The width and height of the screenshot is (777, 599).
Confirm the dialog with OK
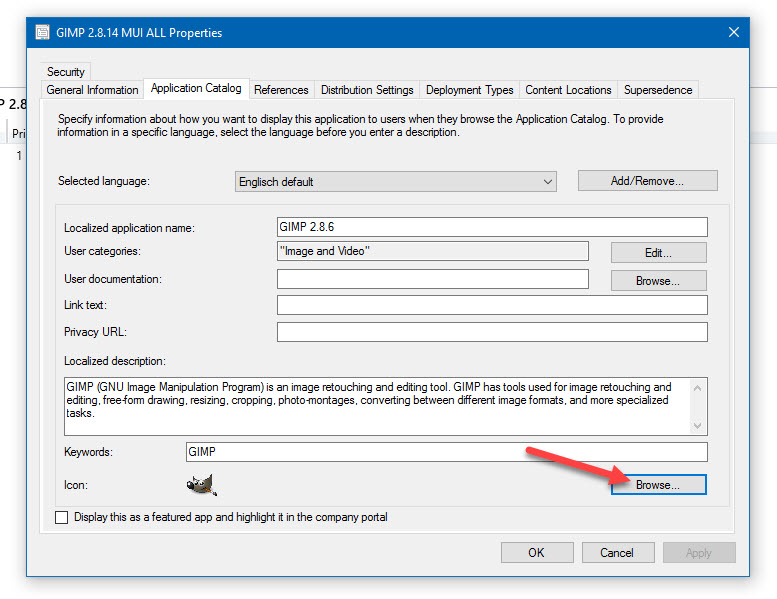537,552
